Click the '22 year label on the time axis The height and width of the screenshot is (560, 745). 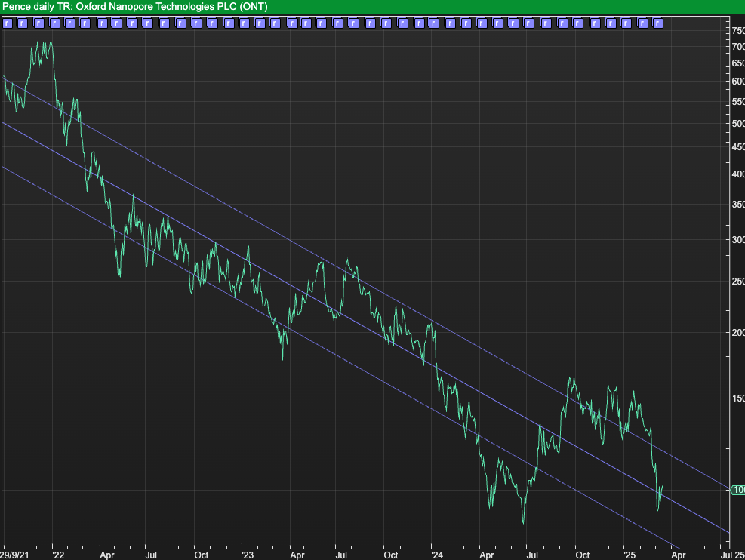point(58,555)
